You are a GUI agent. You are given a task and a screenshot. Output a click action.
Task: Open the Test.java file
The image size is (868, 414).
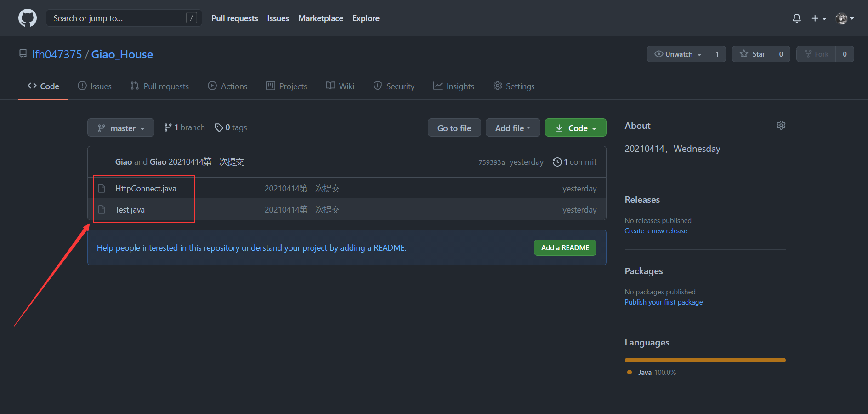pos(130,210)
